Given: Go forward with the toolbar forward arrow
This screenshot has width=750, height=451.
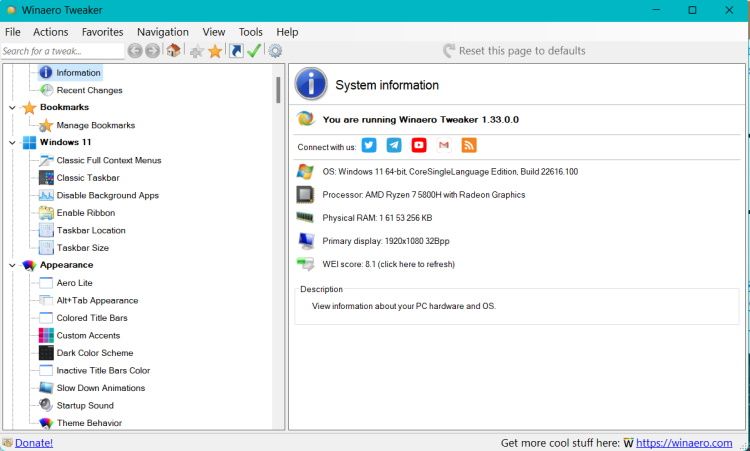Looking at the screenshot, I should (153, 51).
